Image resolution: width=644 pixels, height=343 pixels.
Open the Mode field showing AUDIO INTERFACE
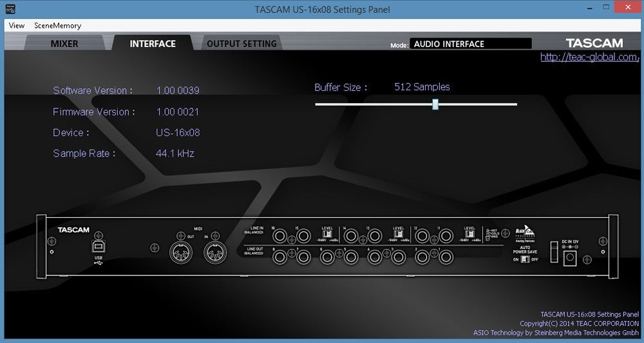click(x=471, y=44)
